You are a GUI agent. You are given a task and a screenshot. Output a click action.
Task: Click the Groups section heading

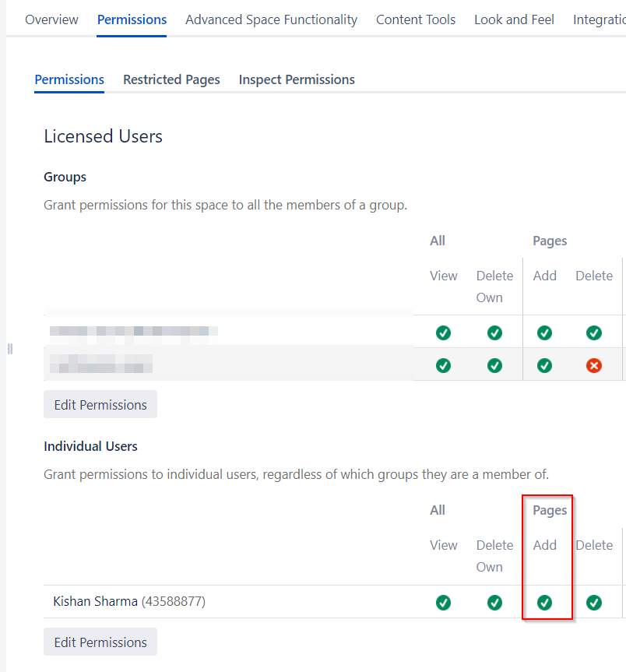[65, 177]
